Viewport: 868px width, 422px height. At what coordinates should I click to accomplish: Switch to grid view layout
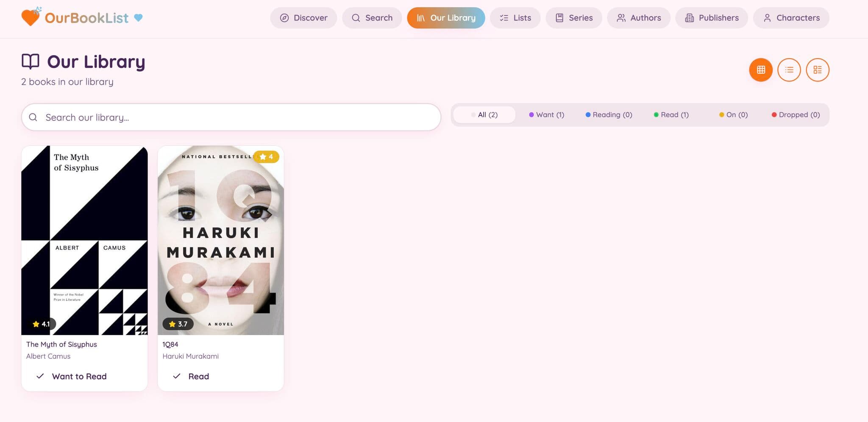pyautogui.click(x=761, y=70)
